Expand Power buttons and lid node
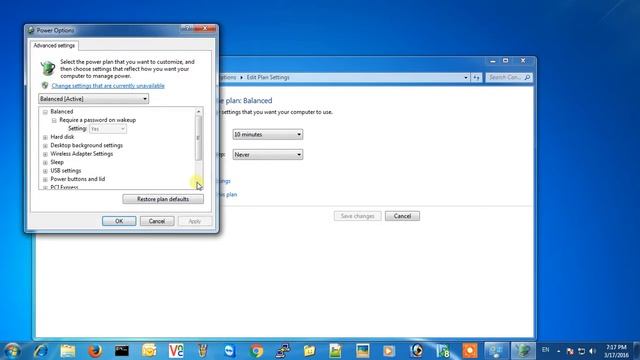The width and height of the screenshot is (640, 360). tap(45, 180)
